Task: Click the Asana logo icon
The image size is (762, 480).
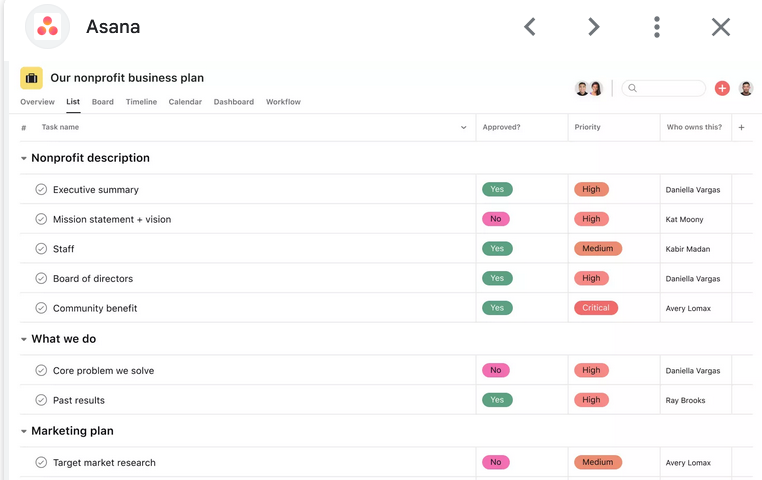Action: pyautogui.click(x=47, y=27)
